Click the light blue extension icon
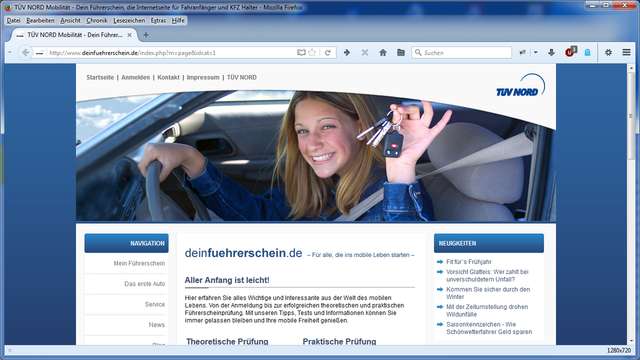This screenshot has height=360, width=640. [x=587, y=53]
